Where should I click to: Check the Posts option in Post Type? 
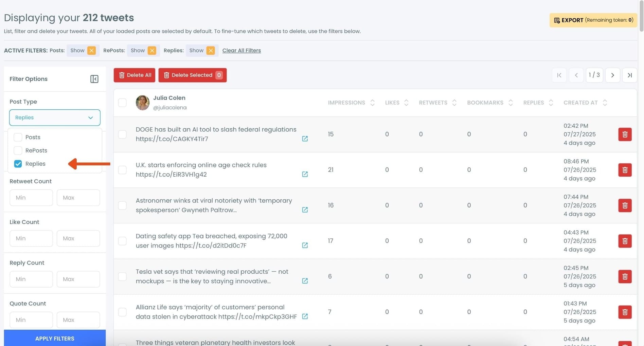(18, 137)
